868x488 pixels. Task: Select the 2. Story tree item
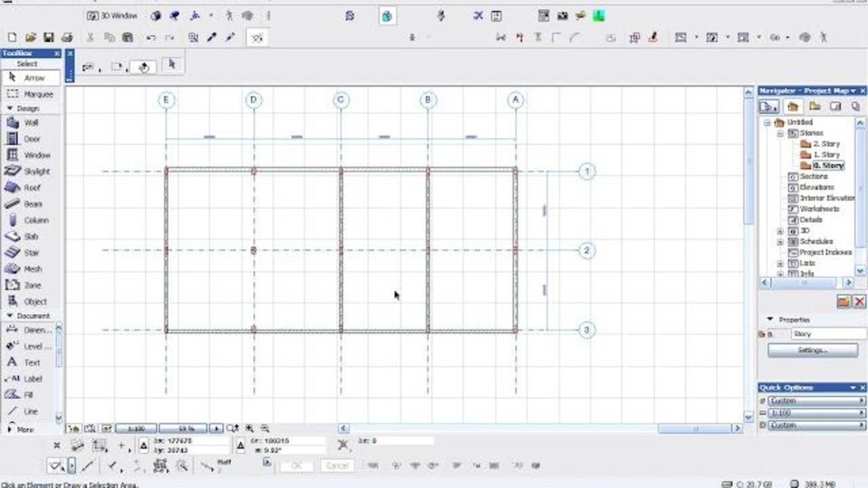pyautogui.click(x=820, y=144)
